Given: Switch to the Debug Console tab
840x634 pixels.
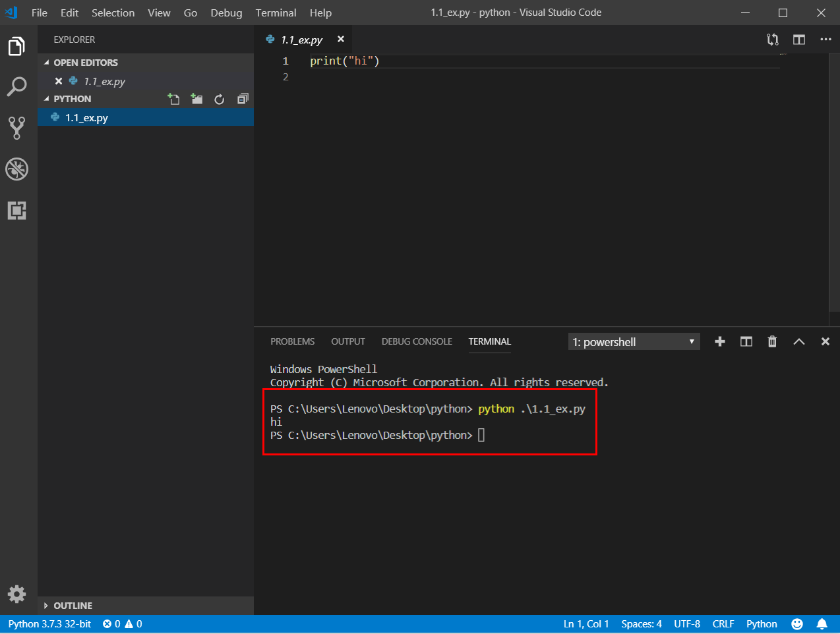Looking at the screenshot, I should click(417, 341).
